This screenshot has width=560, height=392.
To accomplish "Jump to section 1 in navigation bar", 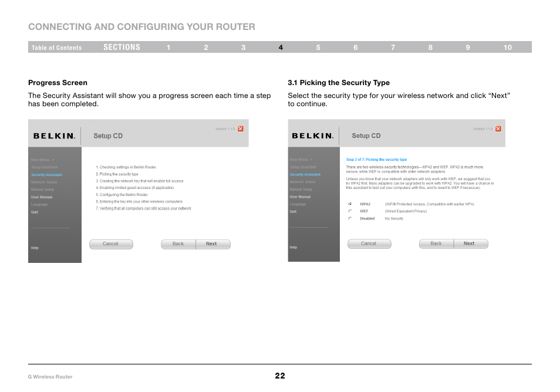I will coord(168,48).
